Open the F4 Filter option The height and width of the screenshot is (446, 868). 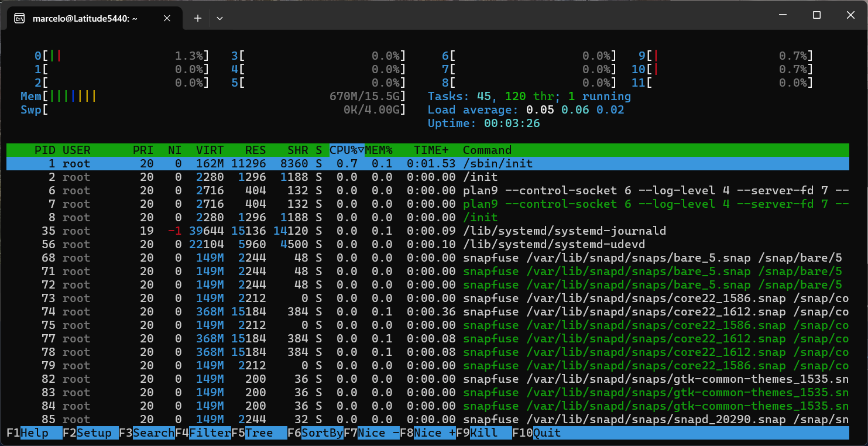click(203, 433)
